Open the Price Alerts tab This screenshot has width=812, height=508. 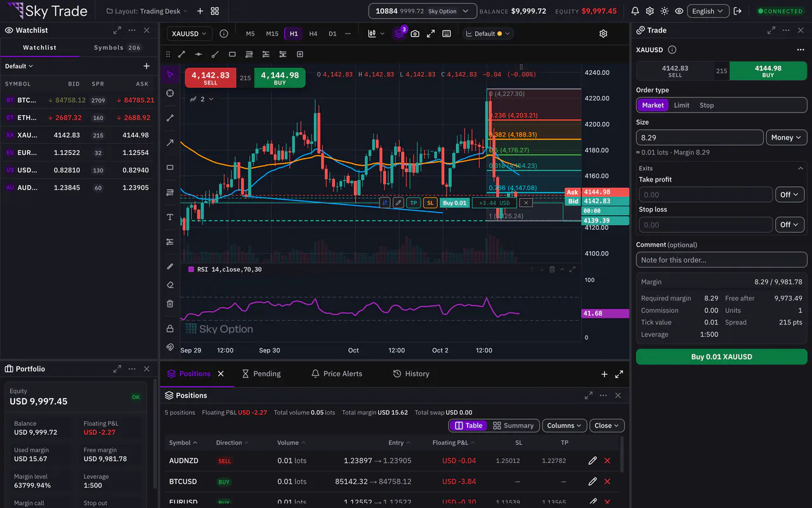pyautogui.click(x=337, y=373)
